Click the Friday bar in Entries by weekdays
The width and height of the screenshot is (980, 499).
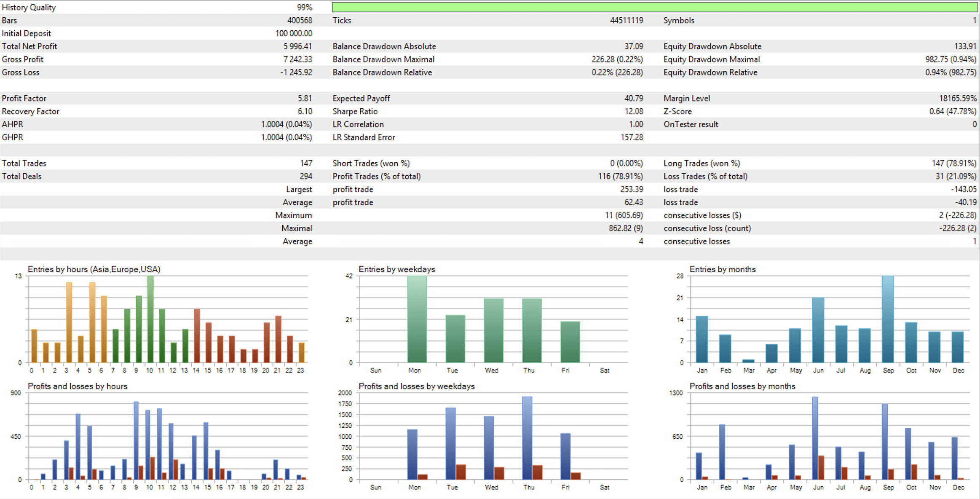(x=570, y=342)
